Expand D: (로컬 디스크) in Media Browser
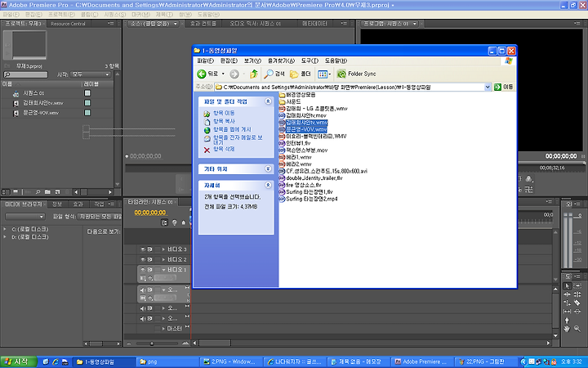 [x=5, y=237]
